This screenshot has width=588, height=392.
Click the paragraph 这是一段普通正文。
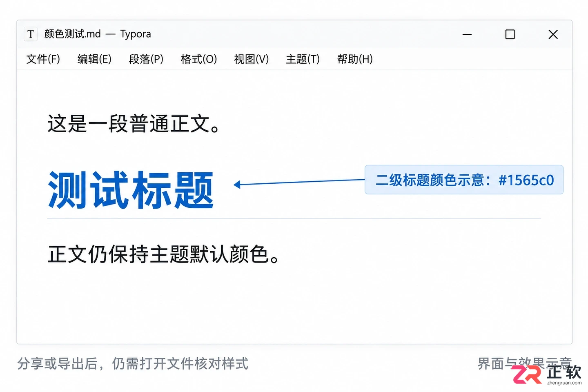tap(134, 124)
